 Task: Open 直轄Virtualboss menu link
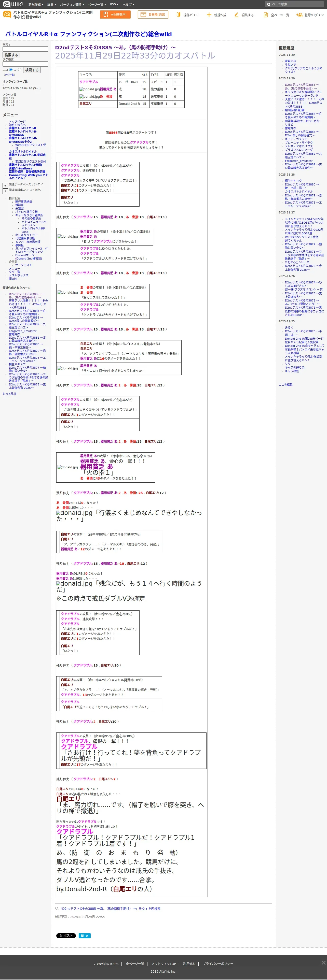[21, 168]
